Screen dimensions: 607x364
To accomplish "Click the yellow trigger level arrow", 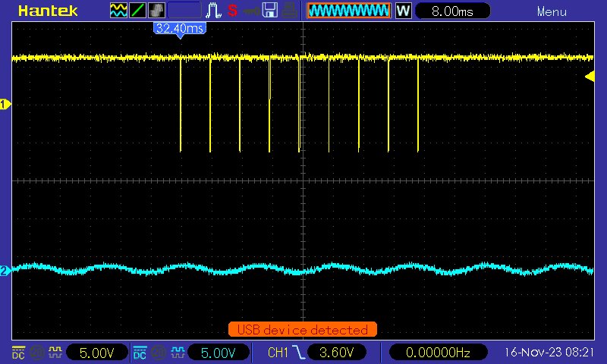I will click(x=590, y=76).
